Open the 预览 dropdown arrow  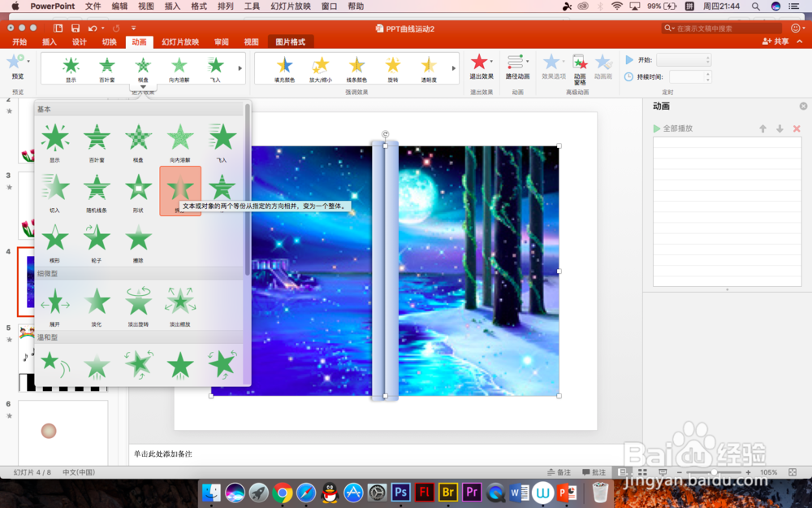(x=28, y=61)
